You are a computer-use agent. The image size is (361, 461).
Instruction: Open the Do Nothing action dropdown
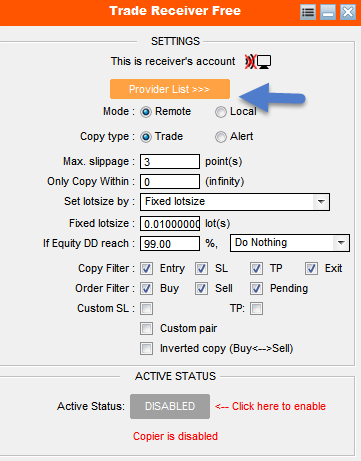pos(290,243)
